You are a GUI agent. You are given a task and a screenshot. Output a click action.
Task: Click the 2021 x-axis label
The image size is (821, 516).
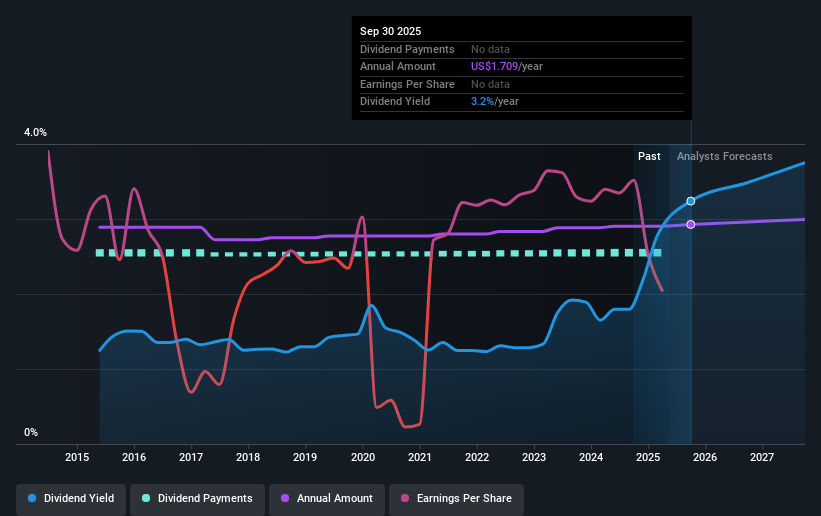pos(420,457)
